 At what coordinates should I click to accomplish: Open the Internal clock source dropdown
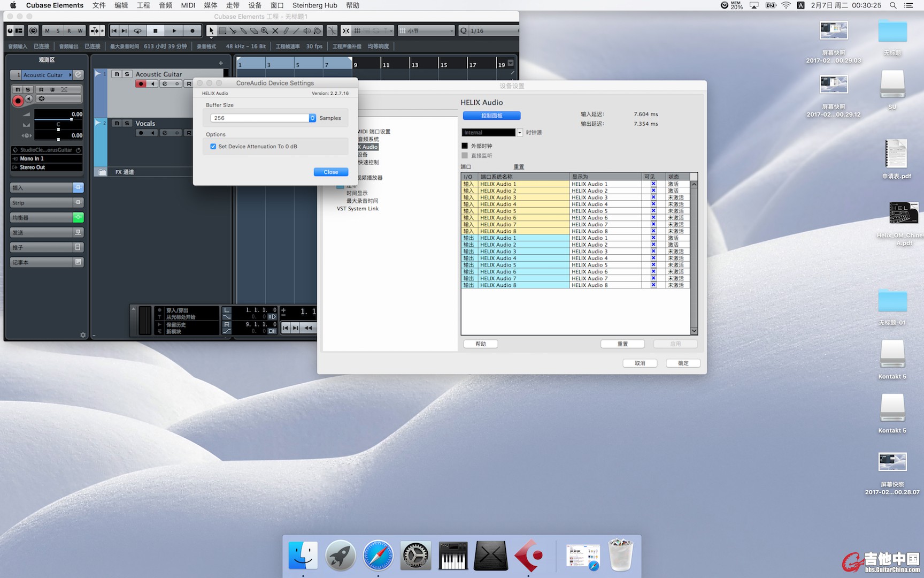coord(519,133)
